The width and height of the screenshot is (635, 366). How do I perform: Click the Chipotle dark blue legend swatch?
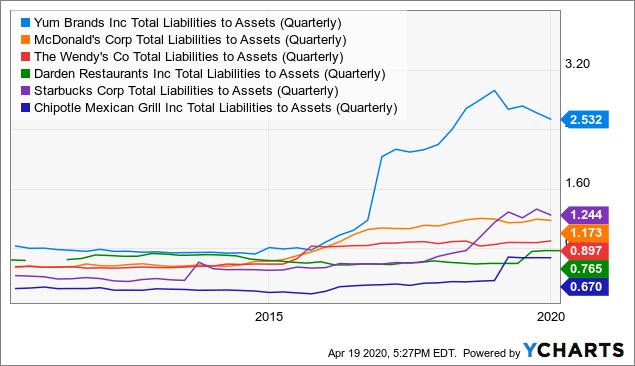26,108
